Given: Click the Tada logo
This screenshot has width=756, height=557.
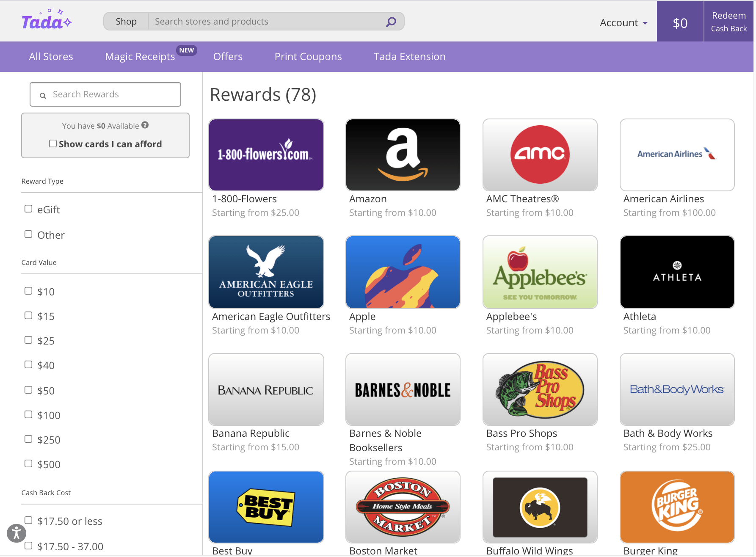Looking at the screenshot, I should (47, 20).
